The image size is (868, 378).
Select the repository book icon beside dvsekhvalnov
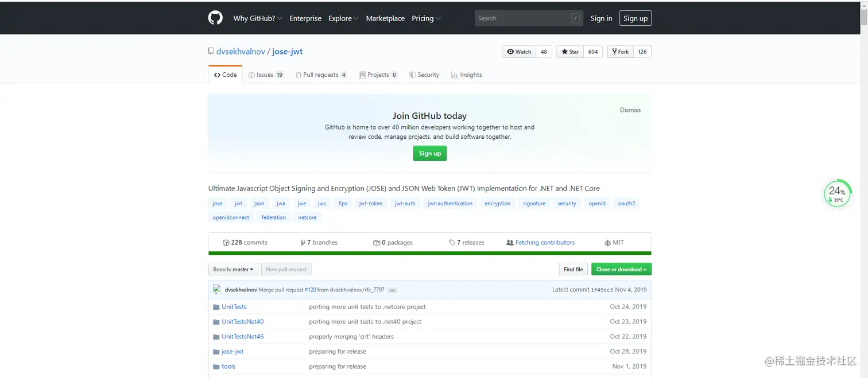tap(211, 51)
